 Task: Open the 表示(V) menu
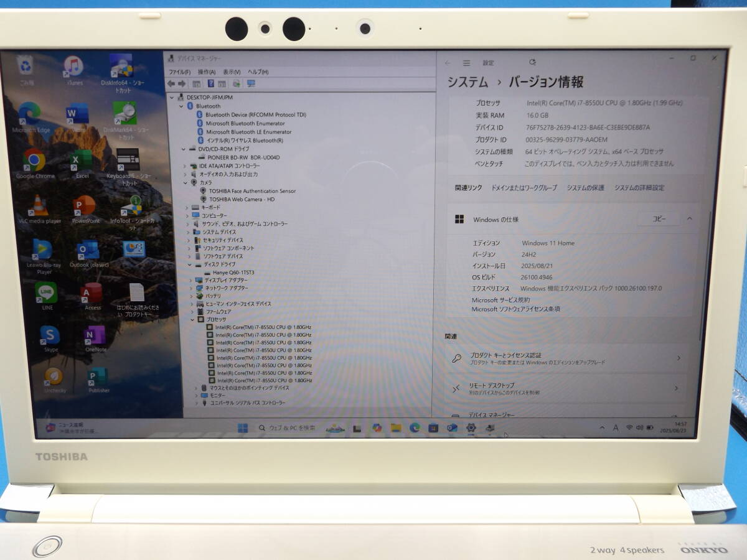coord(232,72)
